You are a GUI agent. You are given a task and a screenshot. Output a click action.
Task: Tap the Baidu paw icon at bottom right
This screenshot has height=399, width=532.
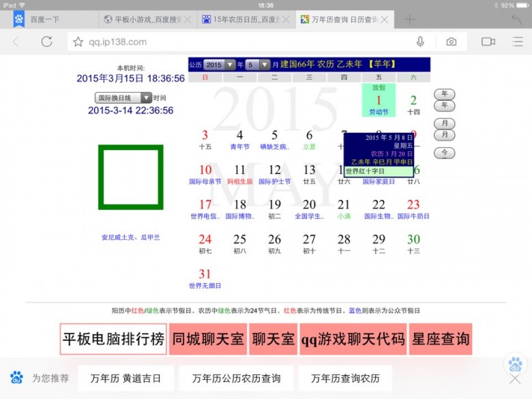tap(515, 364)
